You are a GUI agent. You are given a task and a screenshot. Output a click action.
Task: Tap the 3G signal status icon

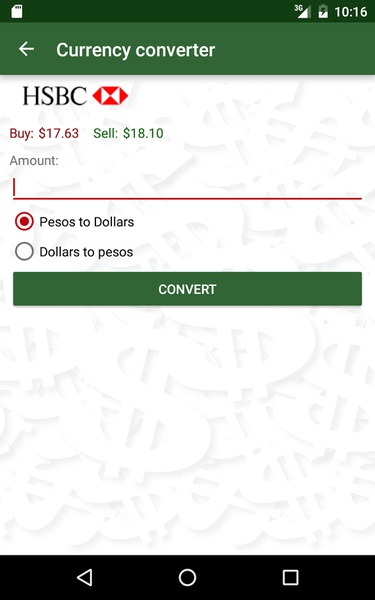click(x=302, y=11)
